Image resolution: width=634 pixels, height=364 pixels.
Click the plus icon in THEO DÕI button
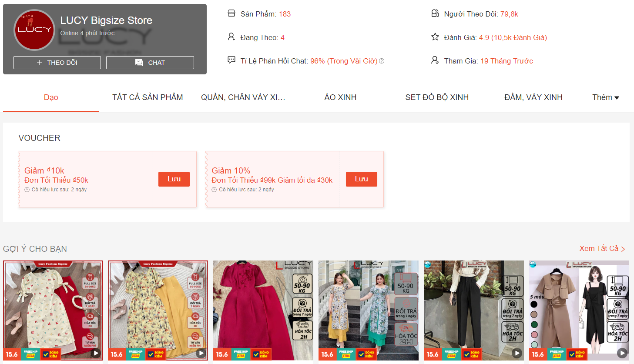40,63
